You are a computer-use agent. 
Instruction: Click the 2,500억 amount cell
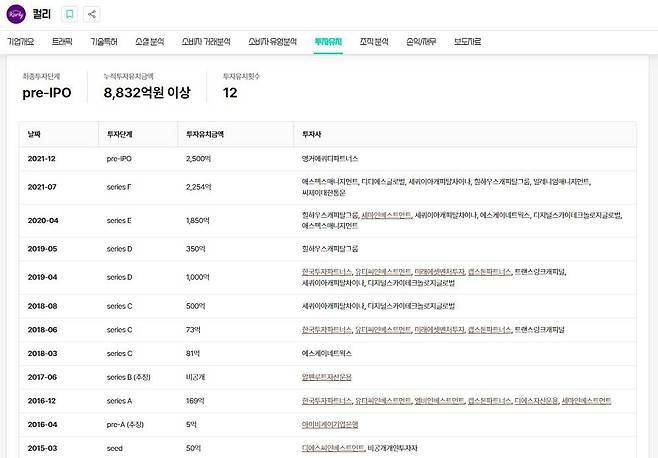coord(198,159)
